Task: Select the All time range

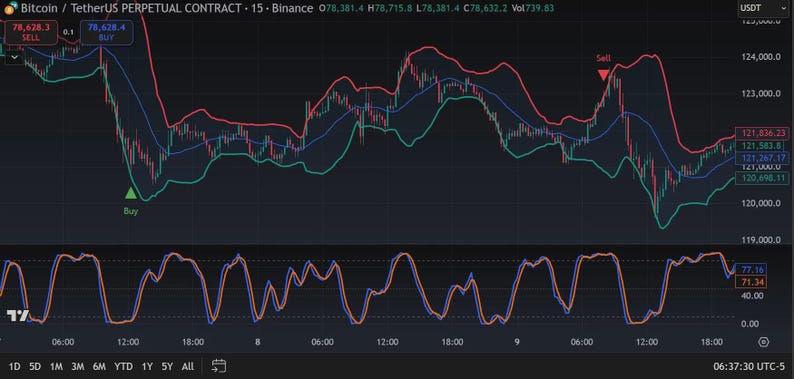Action: point(187,366)
